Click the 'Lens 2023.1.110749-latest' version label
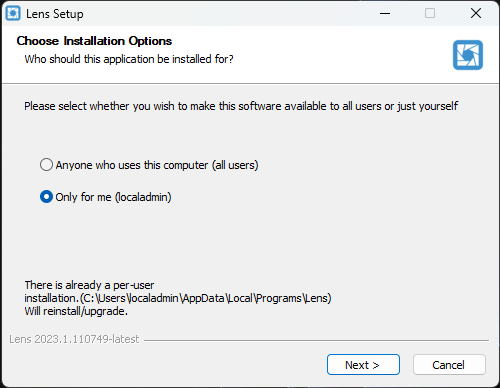 74,339
